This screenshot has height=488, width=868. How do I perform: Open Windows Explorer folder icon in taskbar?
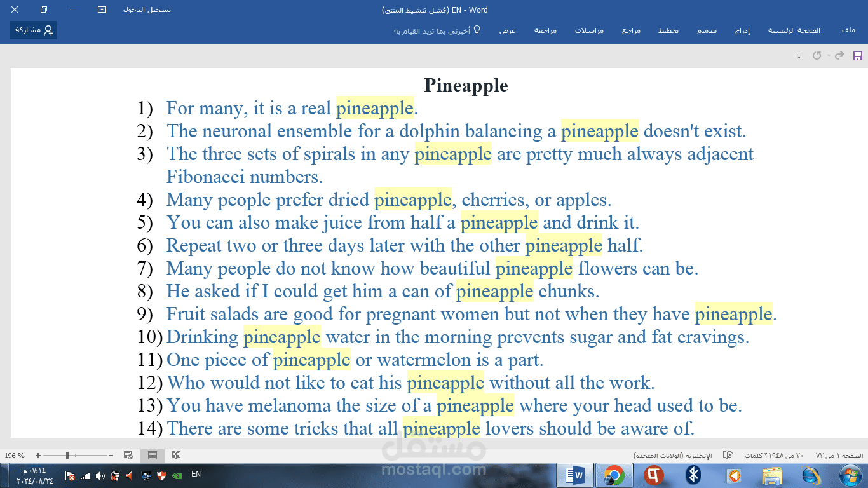tap(772, 475)
